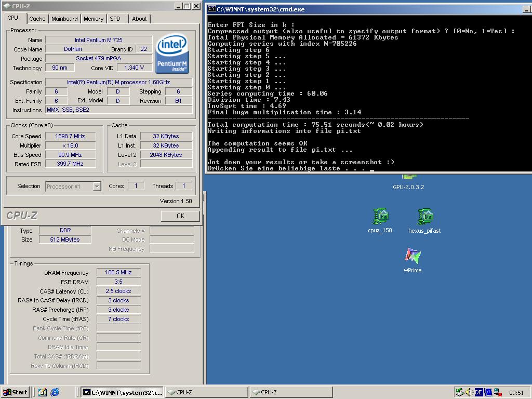Click the Specification Pentium M 1.60GHz field
Viewport: 532px width, 399px height.
(119, 82)
